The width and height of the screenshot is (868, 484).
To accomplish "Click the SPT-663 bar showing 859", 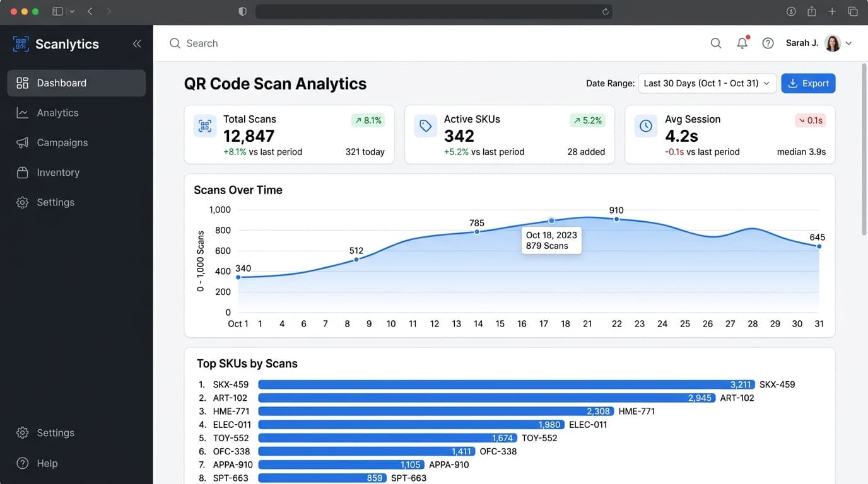I will [322, 478].
